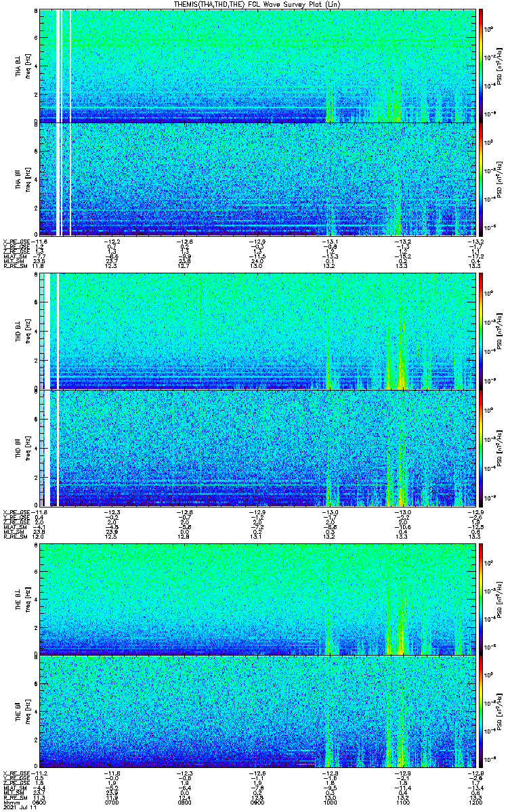Image resolution: width=508 pixels, height=812 pixels.
Task: Click the X_RE_GSE value -12.2 under THA panels
Action: pyautogui.click(x=112, y=242)
